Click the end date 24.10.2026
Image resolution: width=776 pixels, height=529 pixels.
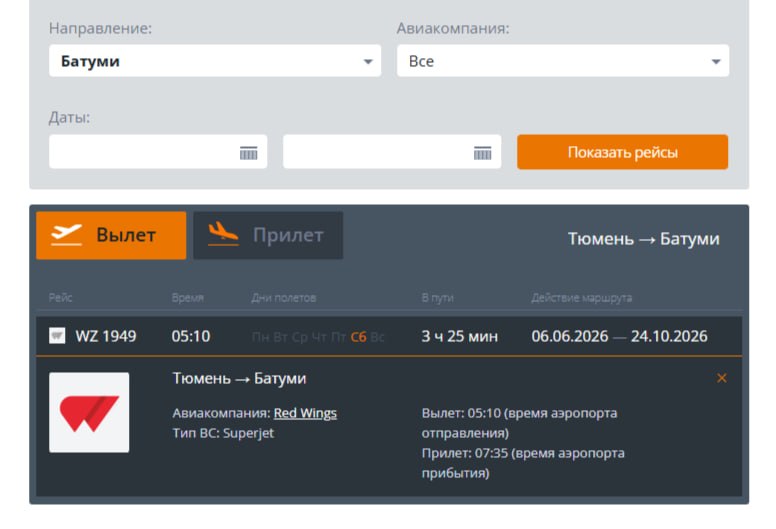pyautogui.click(x=669, y=337)
